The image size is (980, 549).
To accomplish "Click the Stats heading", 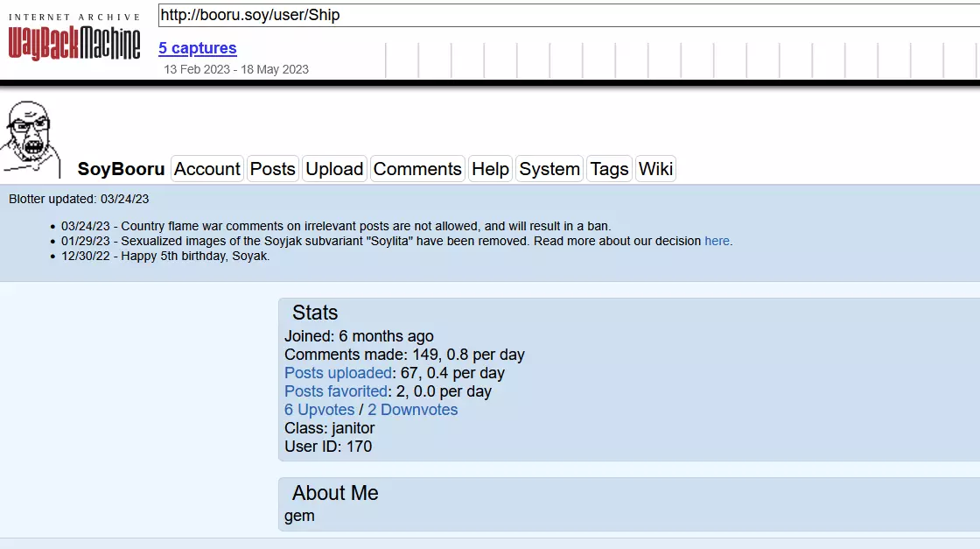I will [315, 313].
